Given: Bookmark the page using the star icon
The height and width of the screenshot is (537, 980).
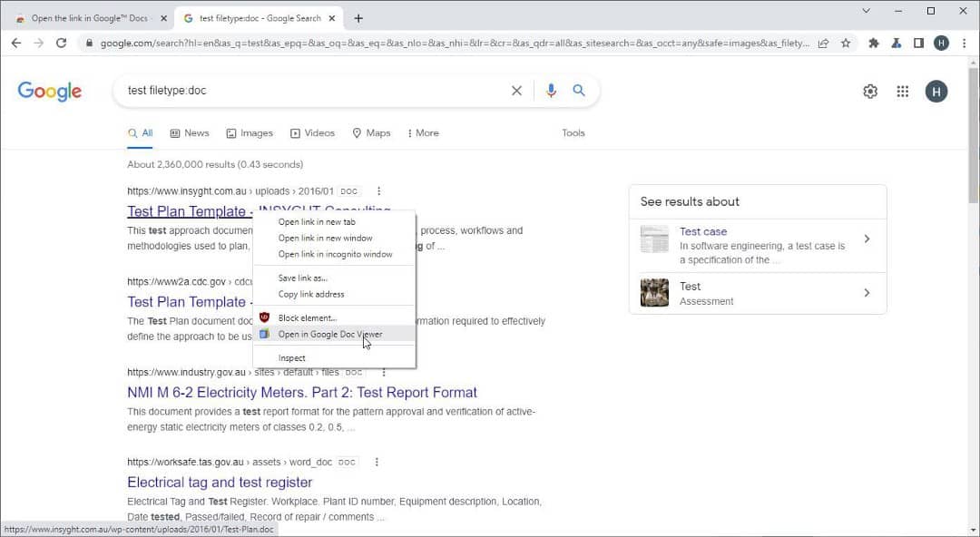Looking at the screenshot, I should click(x=845, y=43).
